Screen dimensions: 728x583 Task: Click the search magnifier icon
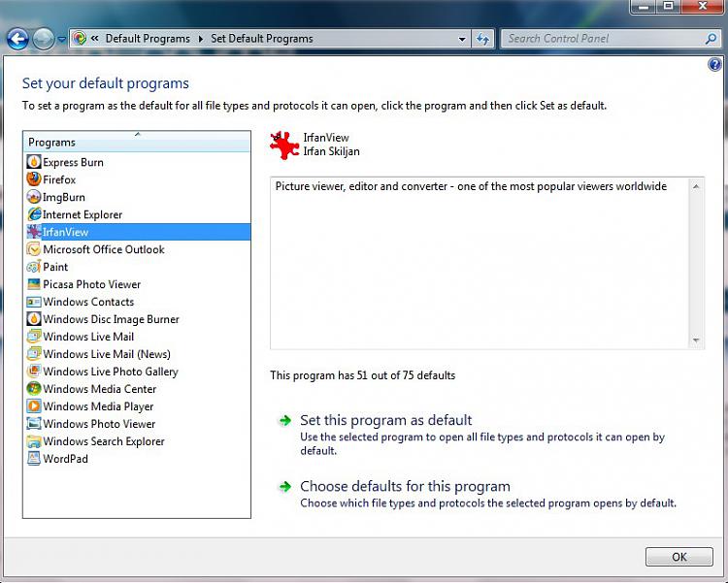click(711, 39)
